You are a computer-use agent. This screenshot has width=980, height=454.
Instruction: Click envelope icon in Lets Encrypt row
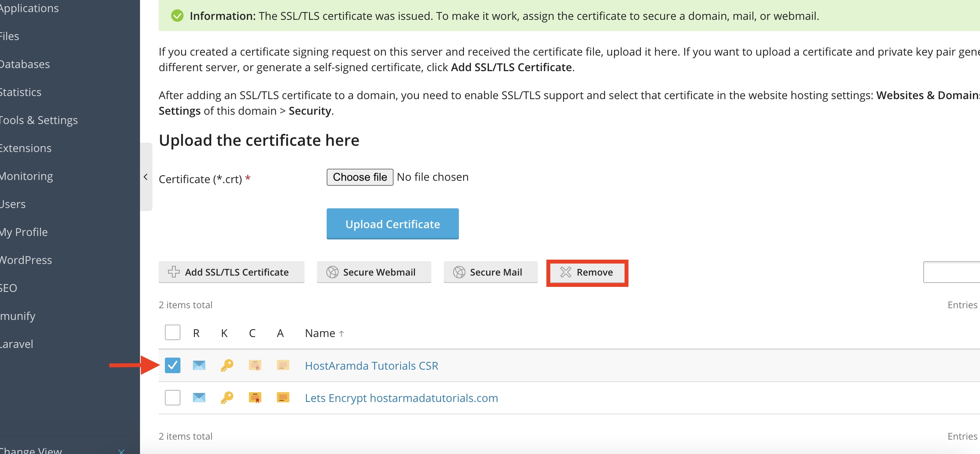(199, 397)
